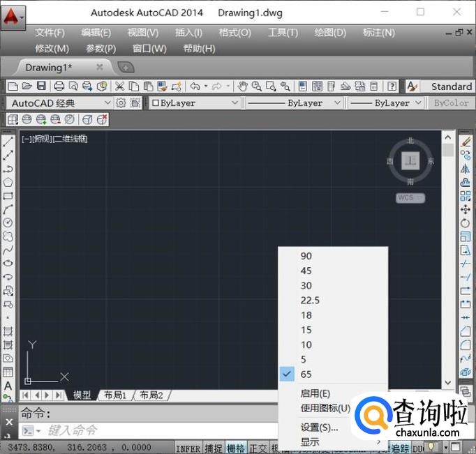The image size is (476, 454).
Task: Click 启用(E) in the context menu
Action: click(315, 393)
